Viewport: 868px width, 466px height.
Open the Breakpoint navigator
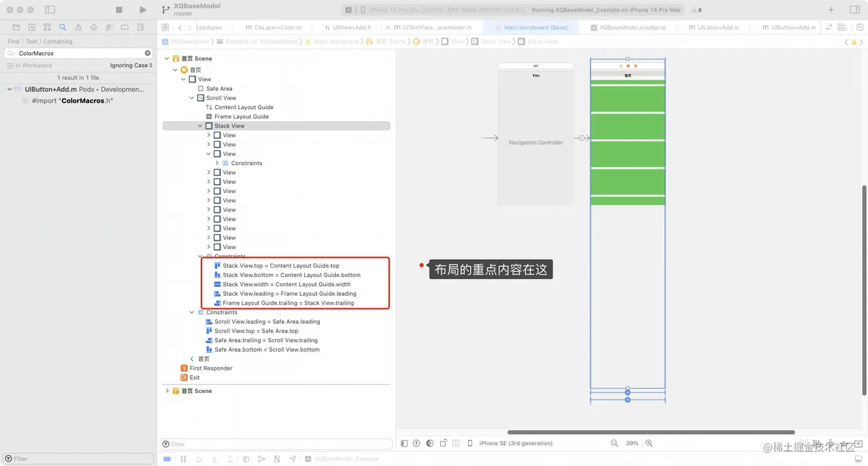[125, 27]
